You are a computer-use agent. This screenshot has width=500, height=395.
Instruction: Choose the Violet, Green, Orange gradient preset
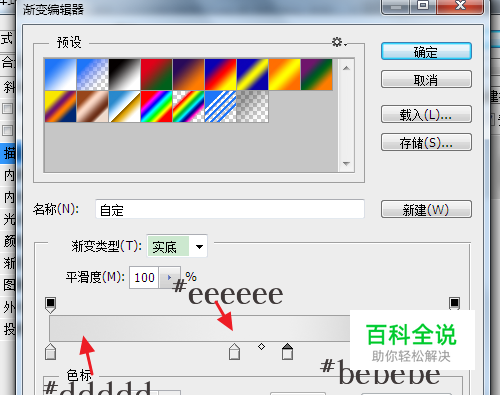(316, 75)
